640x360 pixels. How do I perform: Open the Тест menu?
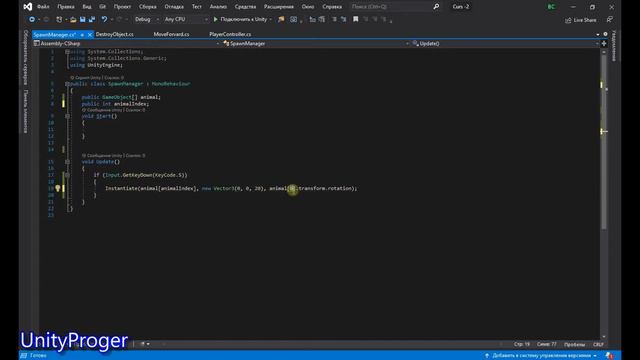pyautogui.click(x=197, y=7)
